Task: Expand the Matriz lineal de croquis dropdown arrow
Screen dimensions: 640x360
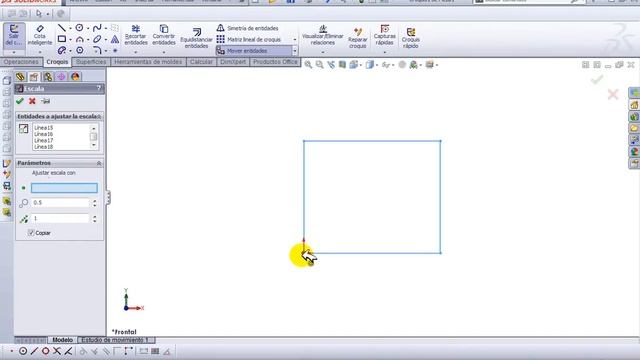Action: tap(295, 39)
